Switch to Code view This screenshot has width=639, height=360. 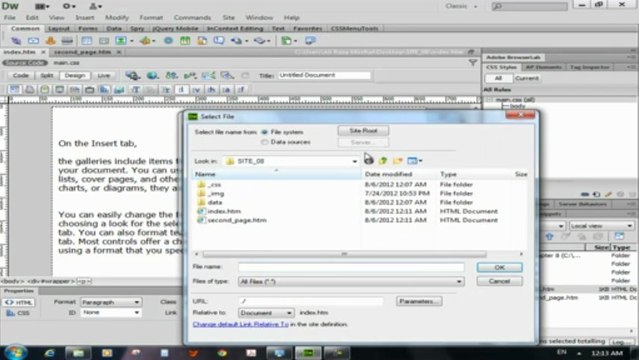(x=20, y=75)
